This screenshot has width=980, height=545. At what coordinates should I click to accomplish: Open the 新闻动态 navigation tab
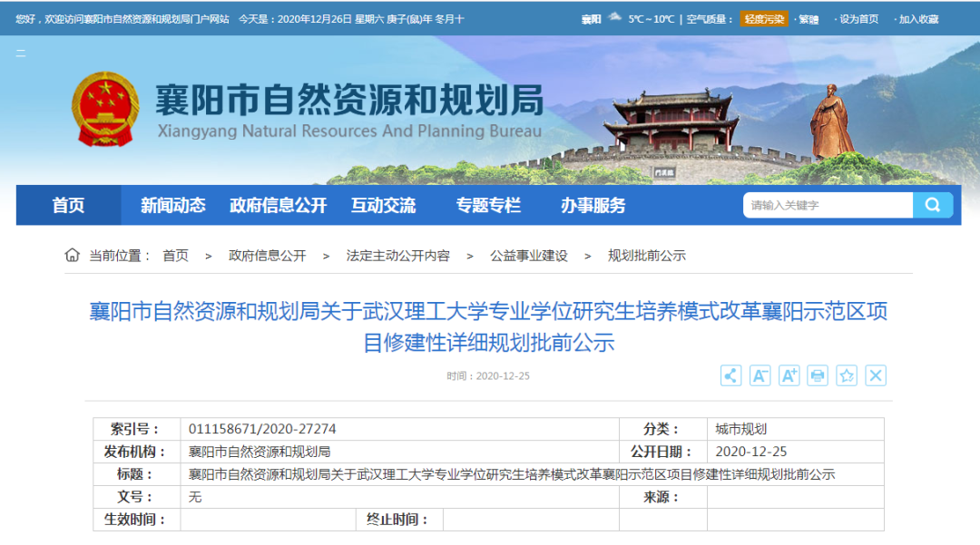173,205
